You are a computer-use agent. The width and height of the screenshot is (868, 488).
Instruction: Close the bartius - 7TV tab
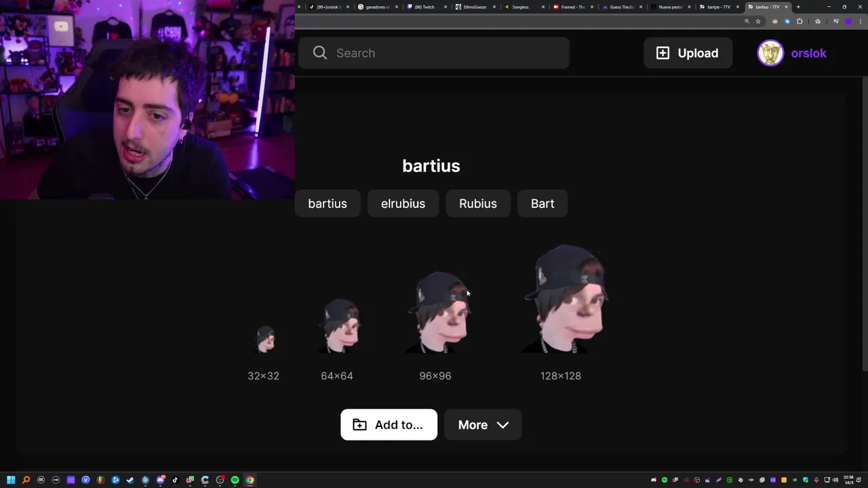[x=786, y=7]
